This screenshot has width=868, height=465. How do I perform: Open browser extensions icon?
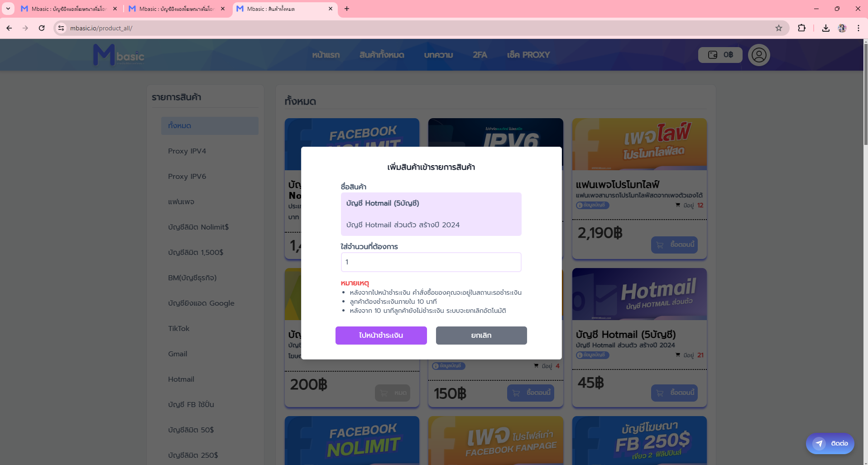[x=801, y=28]
